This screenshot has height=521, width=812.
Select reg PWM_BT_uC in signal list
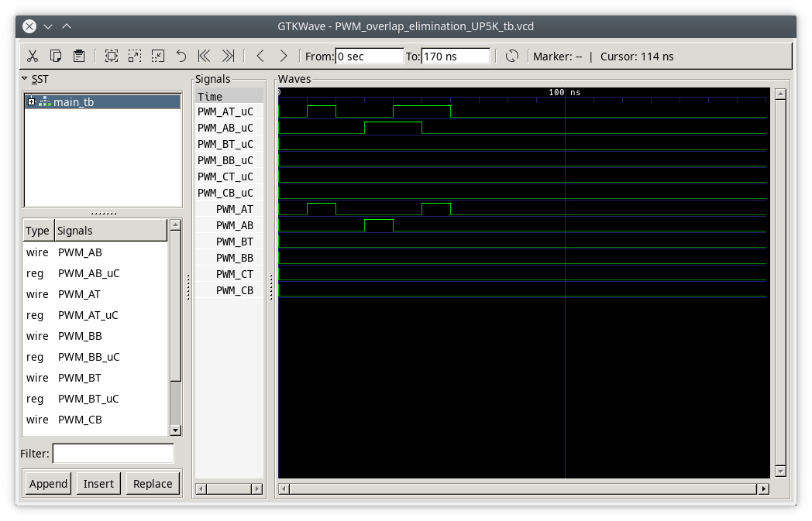pyautogui.click(x=96, y=399)
